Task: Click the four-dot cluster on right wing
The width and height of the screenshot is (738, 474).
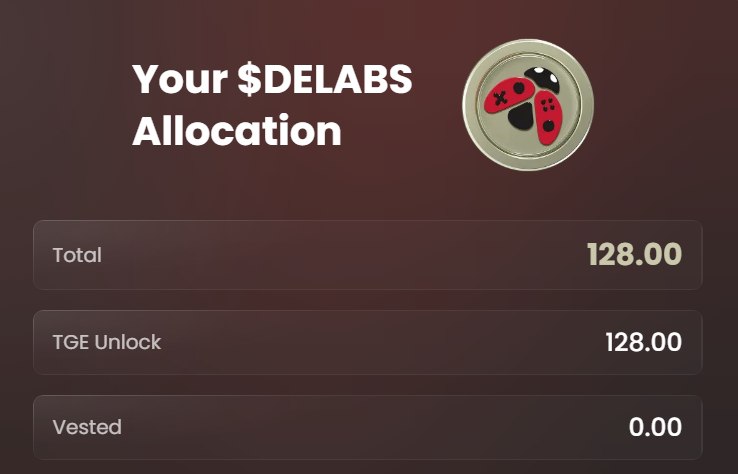Action: pyautogui.click(x=547, y=104)
